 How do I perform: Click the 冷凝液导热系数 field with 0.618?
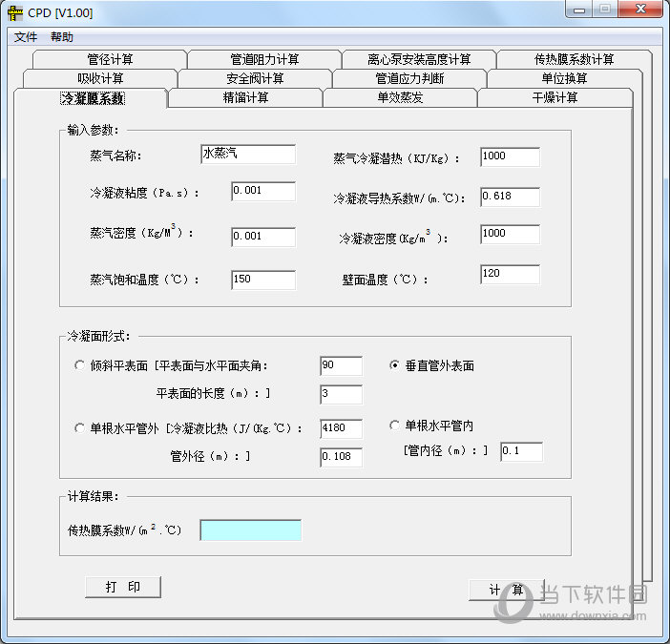click(510, 197)
